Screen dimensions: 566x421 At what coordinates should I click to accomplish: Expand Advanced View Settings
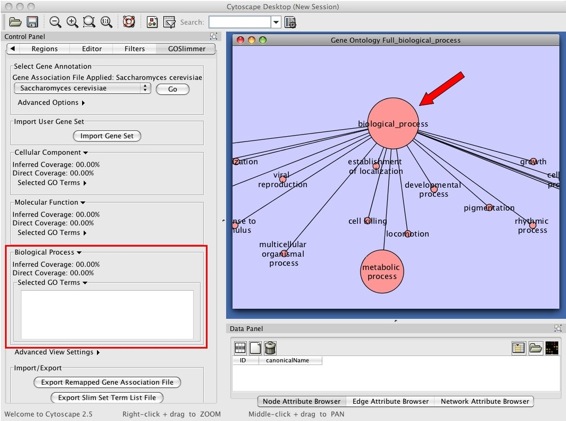pyautogui.click(x=57, y=352)
